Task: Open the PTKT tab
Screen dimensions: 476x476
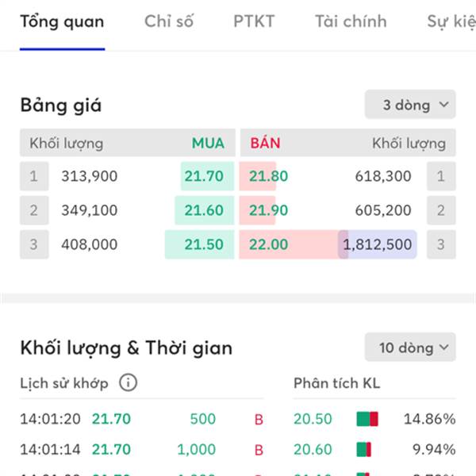Action: pos(254,21)
